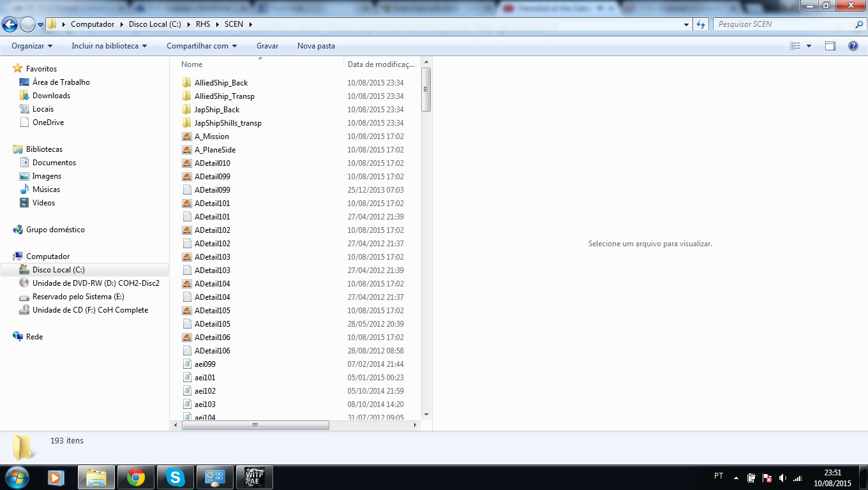The width and height of the screenshot is (868, 490).
Task: Click the Nova pasta button
Action: (316, 46)
